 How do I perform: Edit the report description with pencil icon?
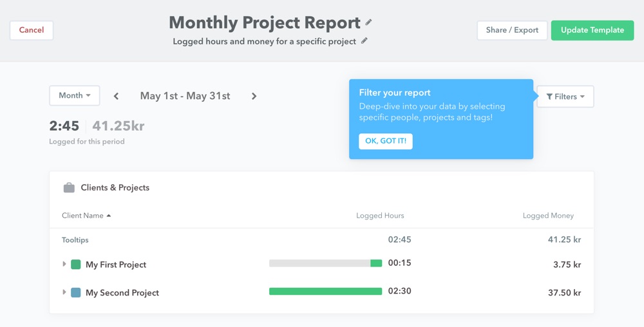(364, 41)
